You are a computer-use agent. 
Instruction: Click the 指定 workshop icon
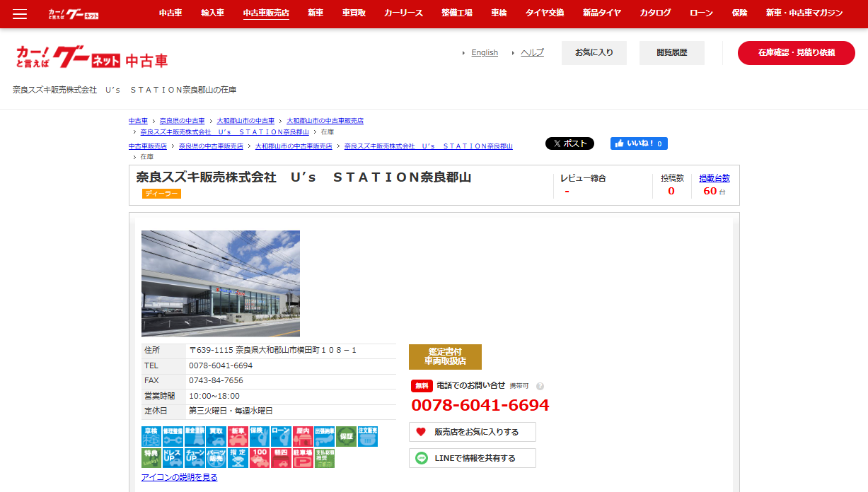238,458
